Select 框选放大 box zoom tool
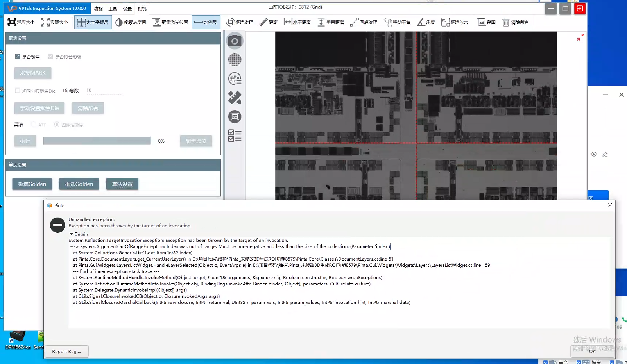 pyautogui.click(x=455, y=22)
